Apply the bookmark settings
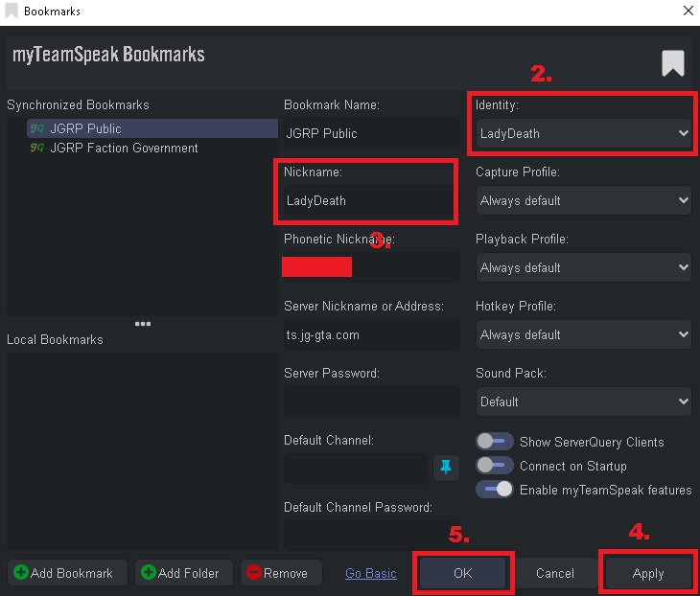 pos(648,573)
